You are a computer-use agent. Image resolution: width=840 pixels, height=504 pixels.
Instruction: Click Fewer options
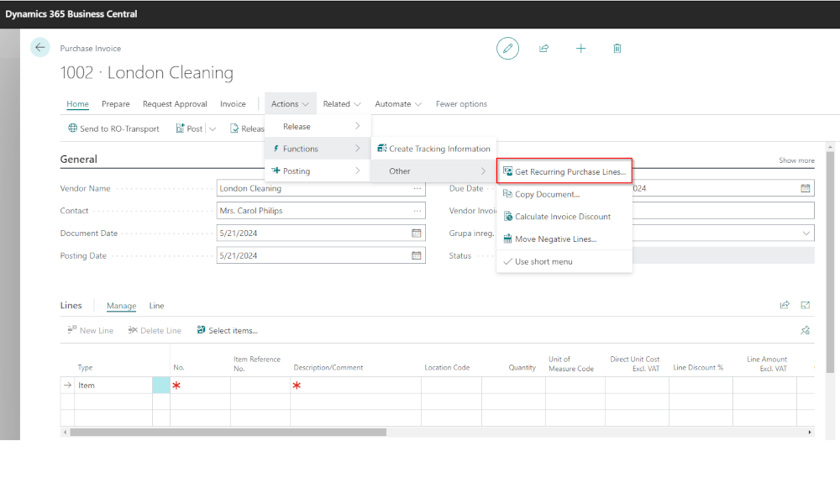point(461,104)
